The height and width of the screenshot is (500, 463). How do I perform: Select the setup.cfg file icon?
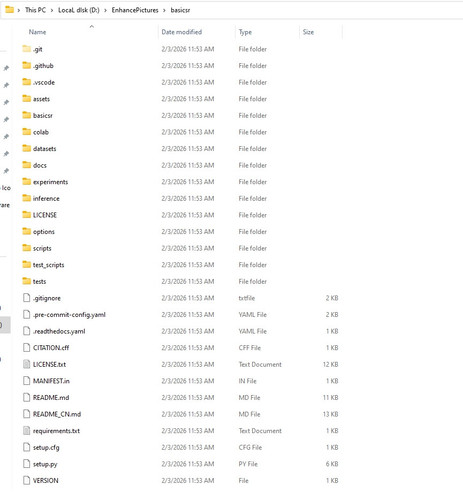point(27,447)
